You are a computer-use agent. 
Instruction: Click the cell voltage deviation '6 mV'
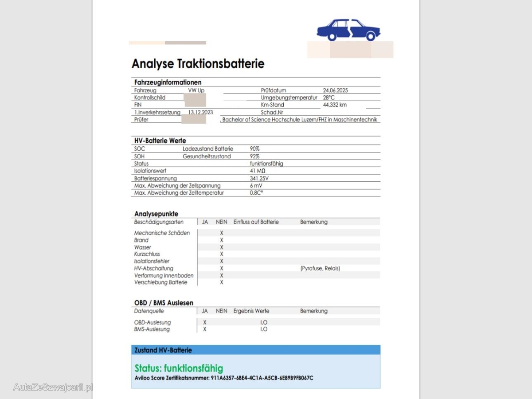(x=257, y=185)
